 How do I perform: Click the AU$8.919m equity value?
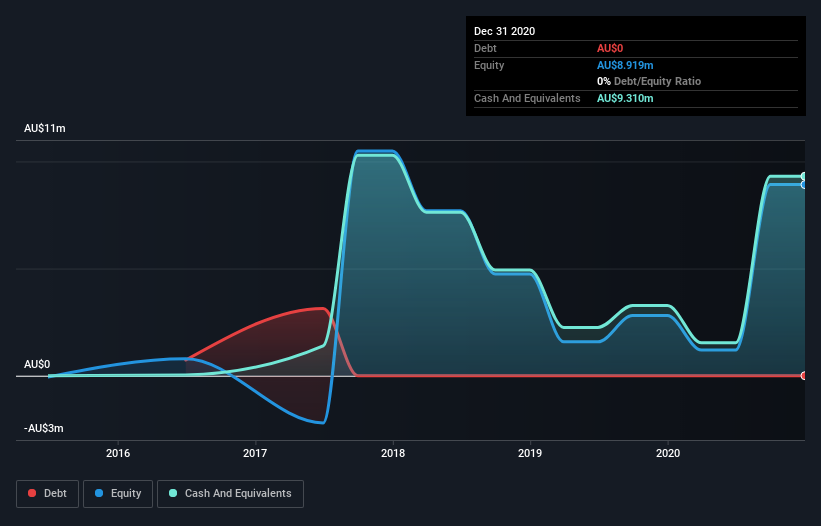(x=625, y=65)
